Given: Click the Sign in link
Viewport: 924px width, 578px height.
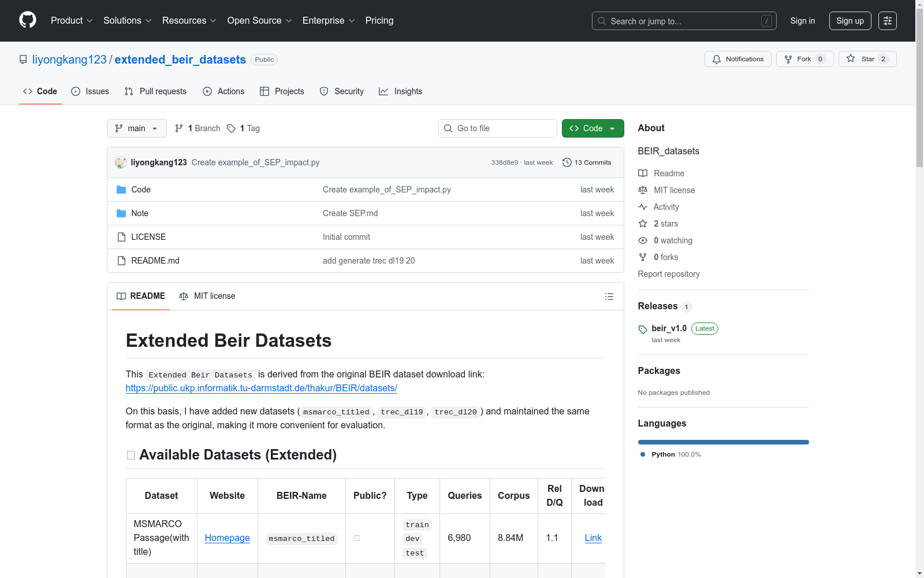Looking at the screenshot, I should (x=803, y=21).
